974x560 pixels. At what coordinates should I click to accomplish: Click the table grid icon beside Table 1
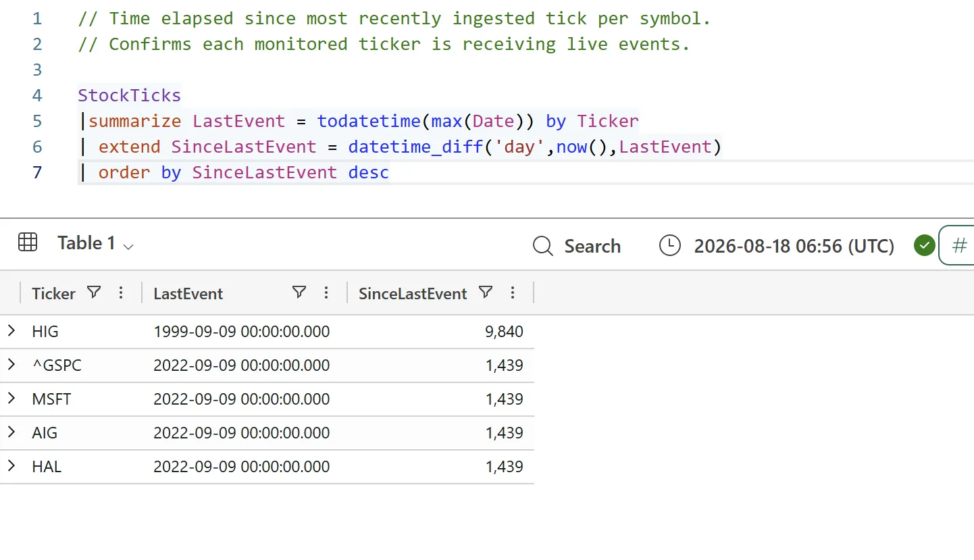click(x=28, y=242)
